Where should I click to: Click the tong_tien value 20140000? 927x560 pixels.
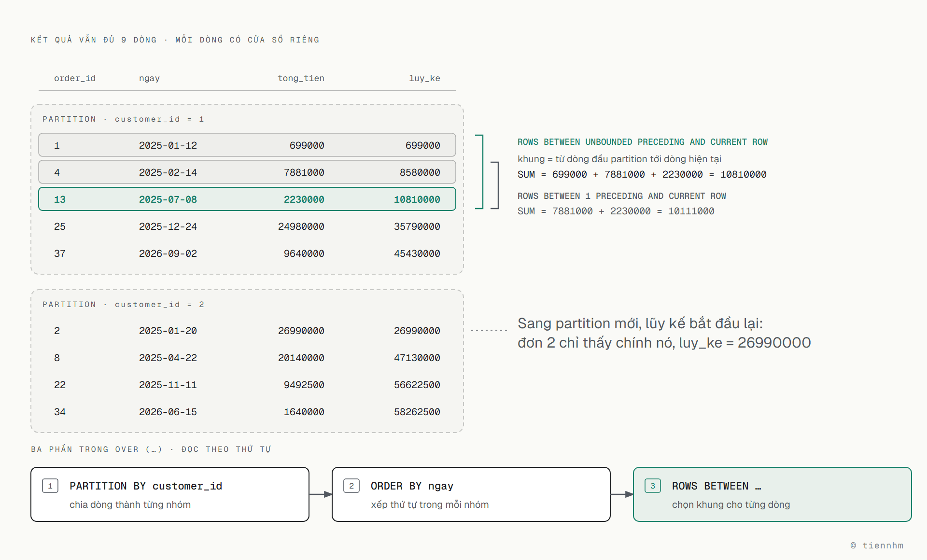click(x=301, y=358)
